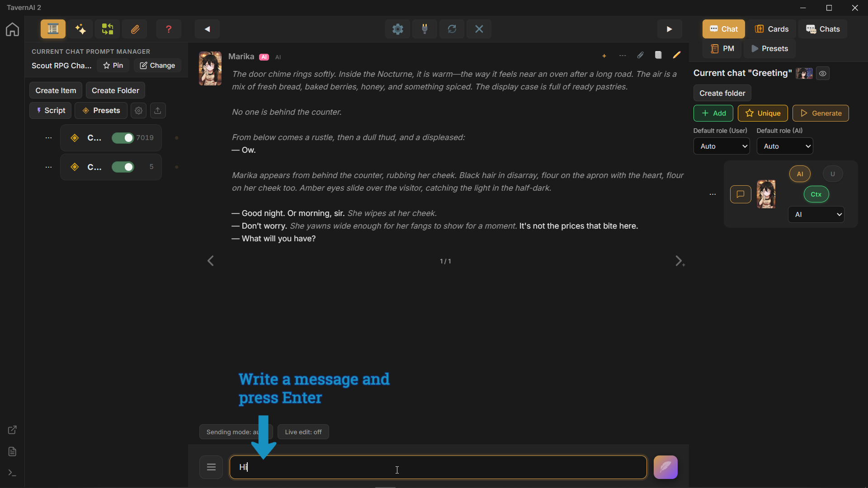Viewport: 868px width, 488px height.
Task: Open the red question mark help
Action: point(169,29)
